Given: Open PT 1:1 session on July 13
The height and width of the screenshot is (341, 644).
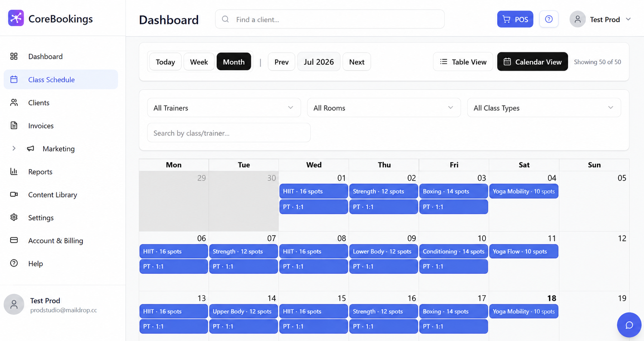Looking at the screenshot, I should [173, 326].
